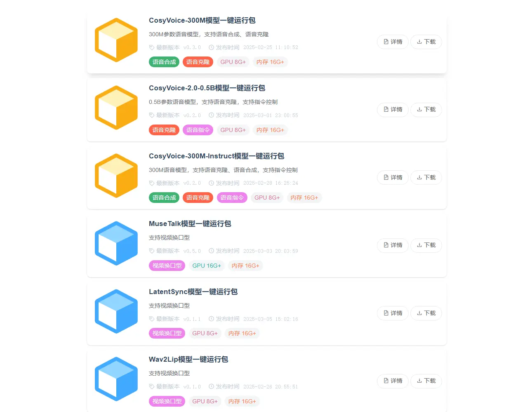The width and height of the screenshot is (532, 412).
Task: Click the download arrow icon on Wav2Lip 下载 button
Action: click(420, 381)
